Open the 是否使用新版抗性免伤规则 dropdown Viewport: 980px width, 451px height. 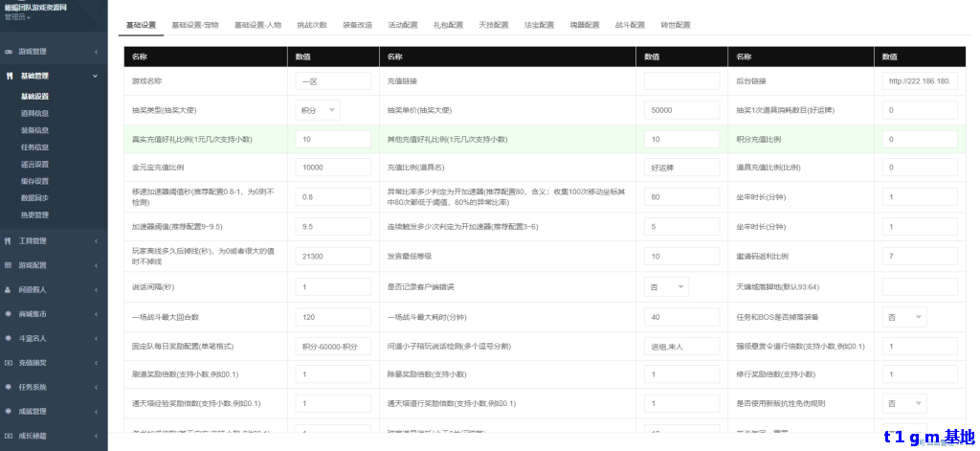tap(904, 403)
